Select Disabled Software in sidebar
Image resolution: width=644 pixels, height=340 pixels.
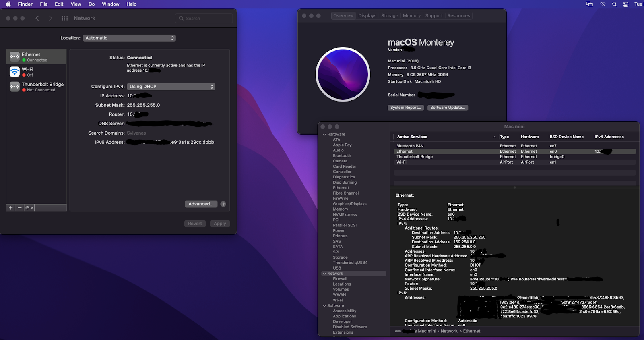point(350,327)
